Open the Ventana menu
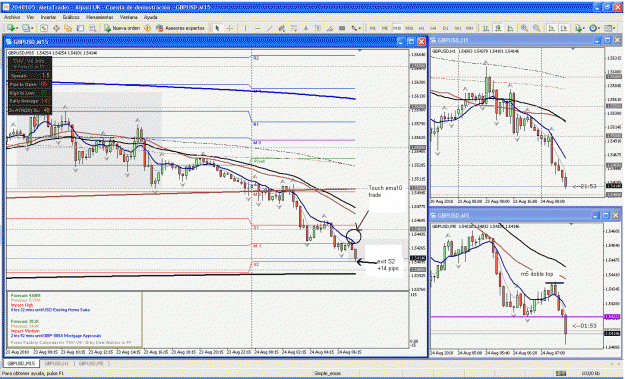This screenshot has height=379, width=625. pos(128,17)
